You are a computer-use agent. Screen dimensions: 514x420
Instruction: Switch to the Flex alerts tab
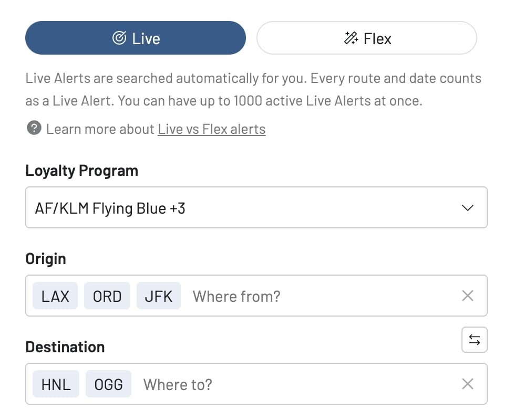[x=366, y=38]
